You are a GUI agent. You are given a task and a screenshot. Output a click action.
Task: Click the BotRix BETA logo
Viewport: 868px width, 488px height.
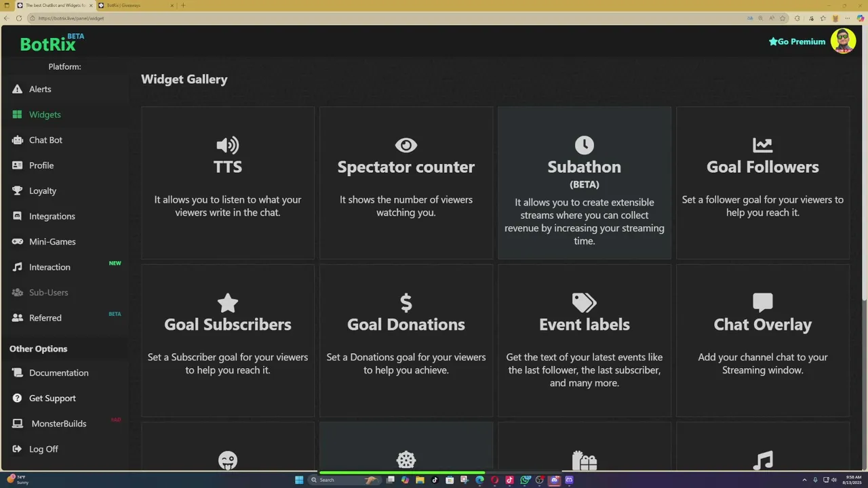tap(52, 44)
